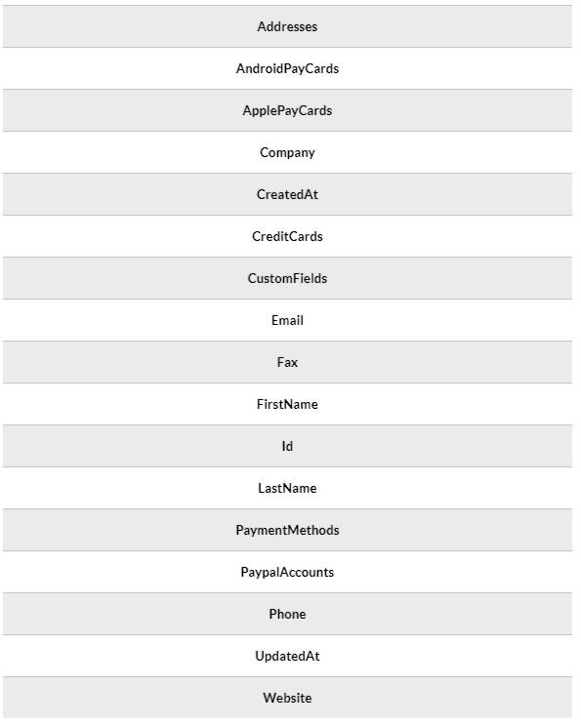Select the LastName row

(287, 488)
